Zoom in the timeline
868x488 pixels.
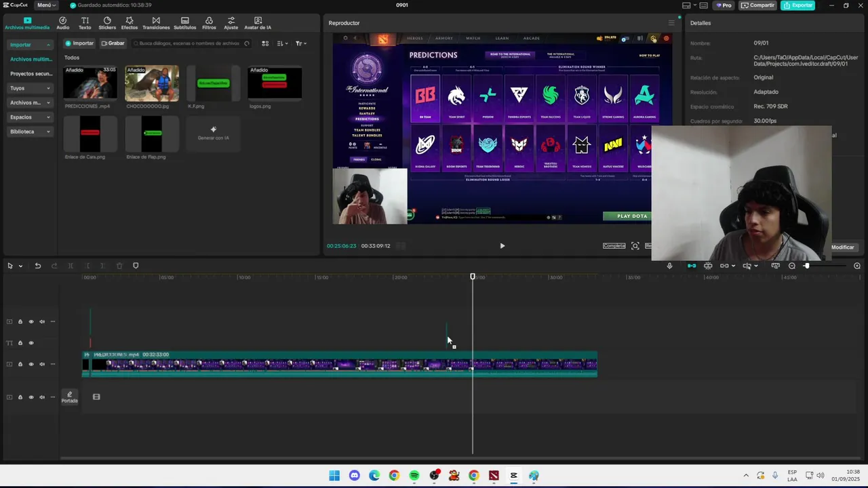[857, 266]
